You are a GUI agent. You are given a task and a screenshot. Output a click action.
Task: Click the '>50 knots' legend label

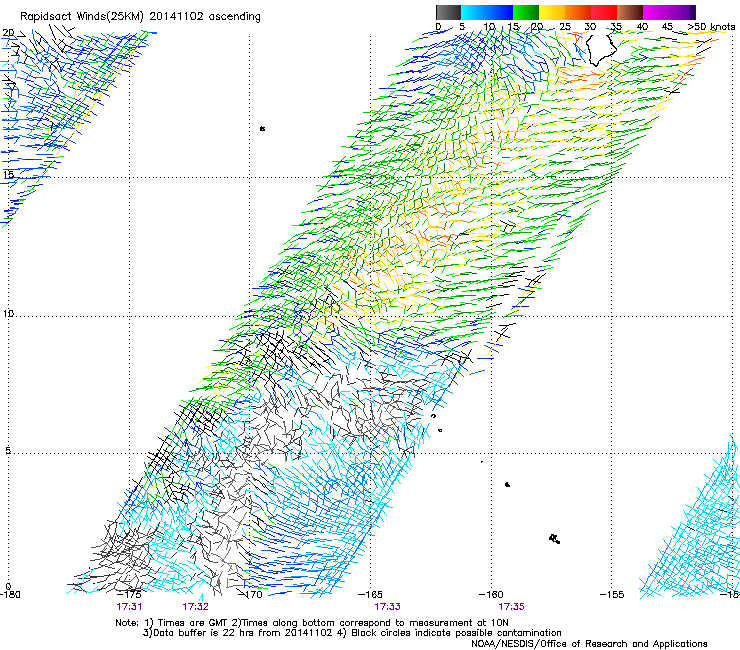(711, 27)
